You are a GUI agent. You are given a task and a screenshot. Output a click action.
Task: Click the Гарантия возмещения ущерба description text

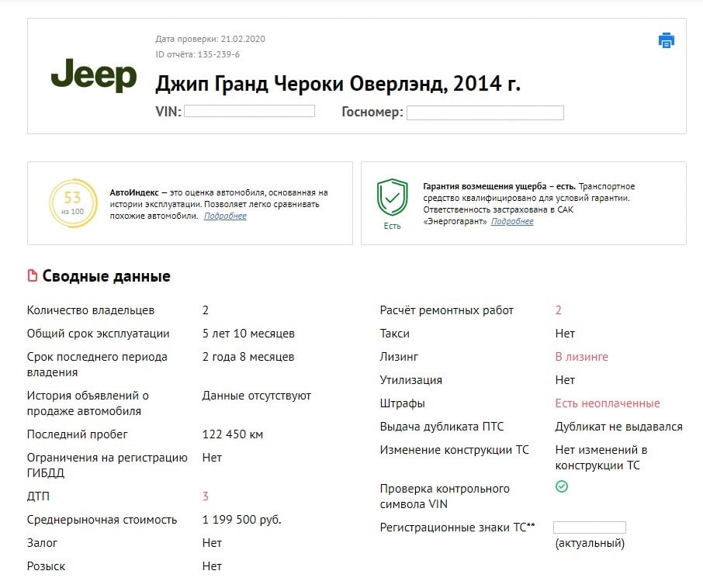click(529, 204)
